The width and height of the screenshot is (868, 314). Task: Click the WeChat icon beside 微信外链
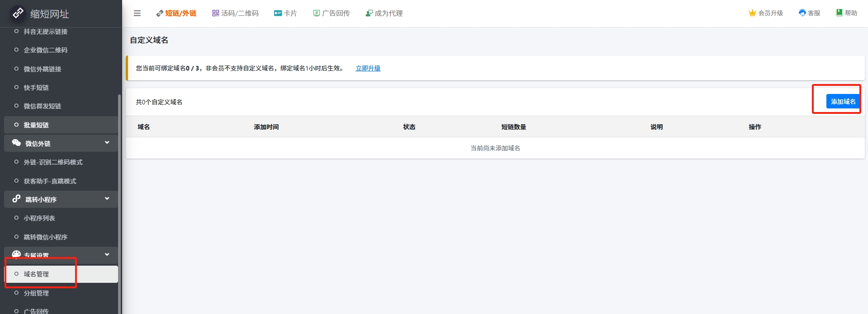click(x=16, y=143)
